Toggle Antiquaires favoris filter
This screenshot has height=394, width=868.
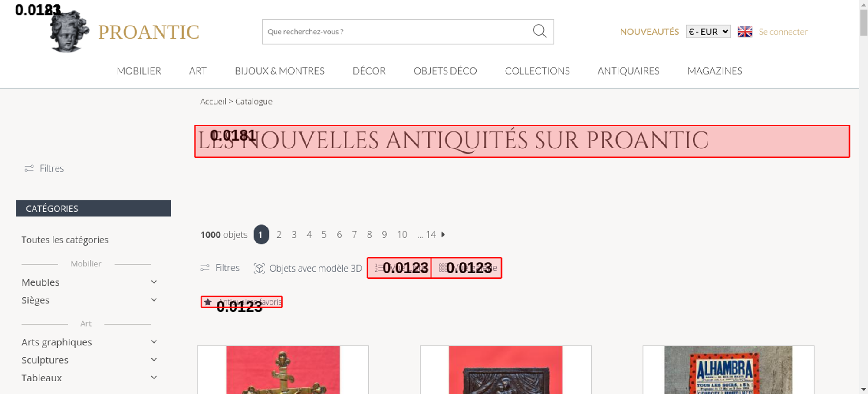click(x=241, y=302)
